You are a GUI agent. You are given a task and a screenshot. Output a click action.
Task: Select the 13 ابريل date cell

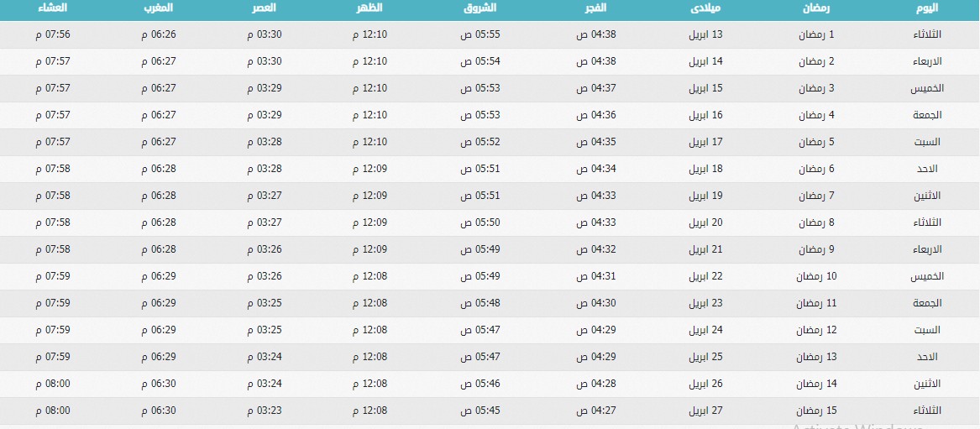tap(705, 35)
